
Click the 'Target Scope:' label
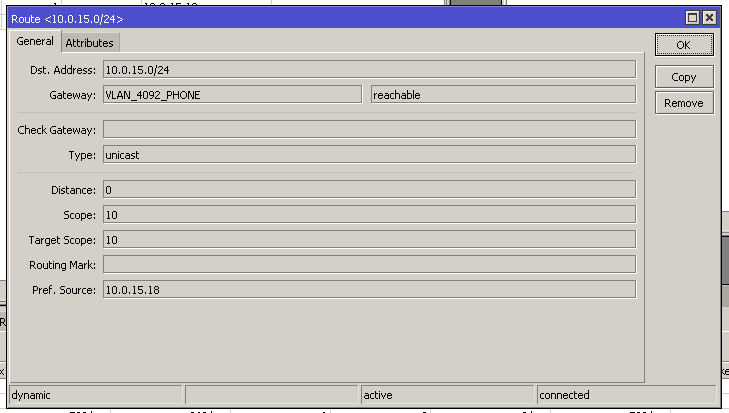[62, 240]
